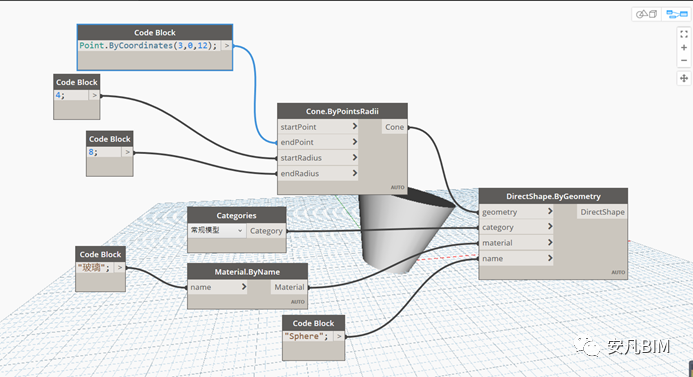
Task: Click the Cone output port
Action: (394, 127)
